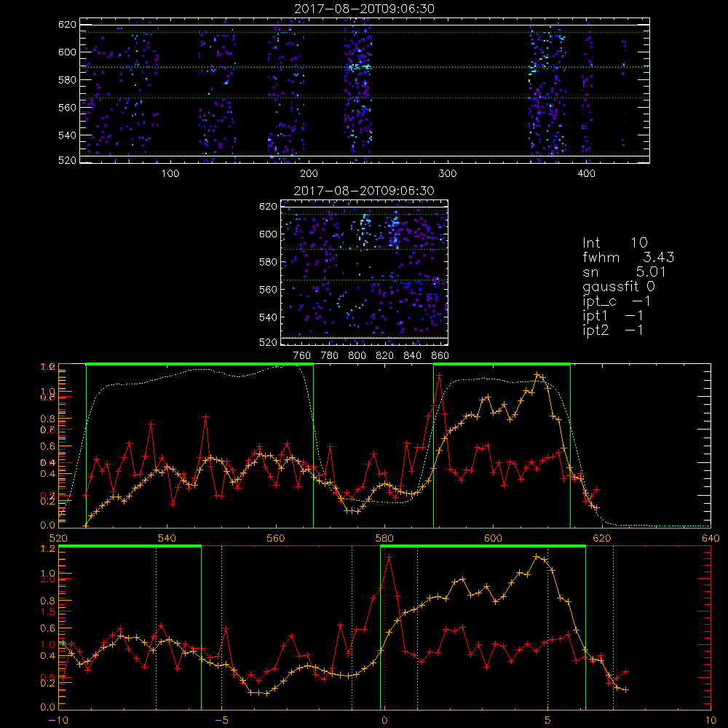Click x-axis label 300 on wide spectrogram

[448, 174]
